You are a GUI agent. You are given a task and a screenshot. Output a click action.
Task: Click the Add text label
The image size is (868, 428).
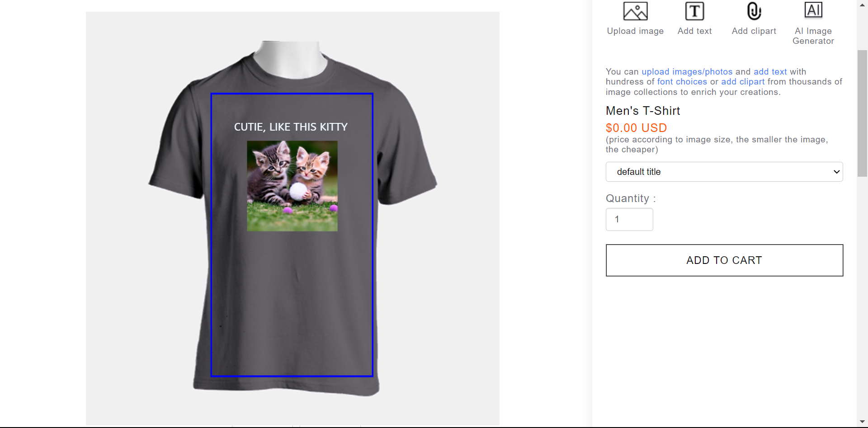[x=694, y=31]
